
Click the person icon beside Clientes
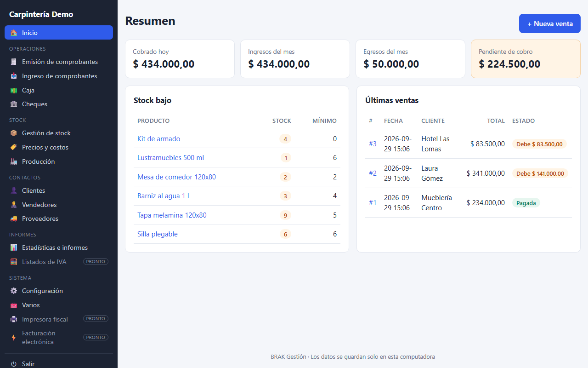pos(14,190)
